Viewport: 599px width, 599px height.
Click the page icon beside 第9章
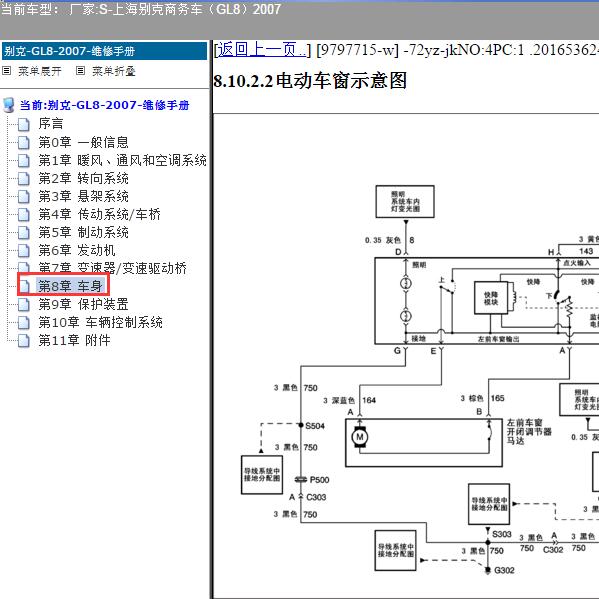[24, 305]
